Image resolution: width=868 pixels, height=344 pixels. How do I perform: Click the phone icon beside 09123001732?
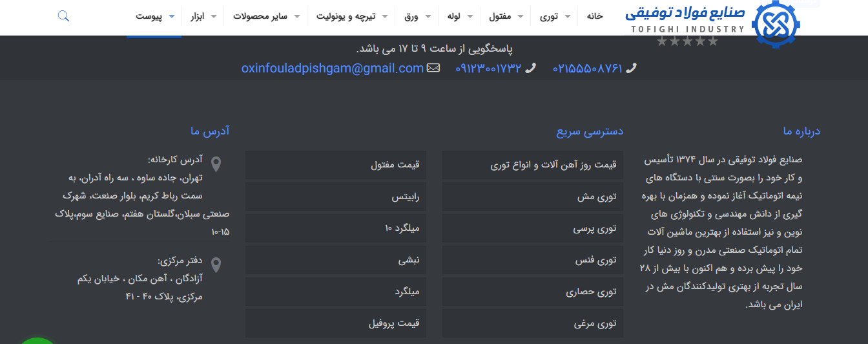click(530, 68)
